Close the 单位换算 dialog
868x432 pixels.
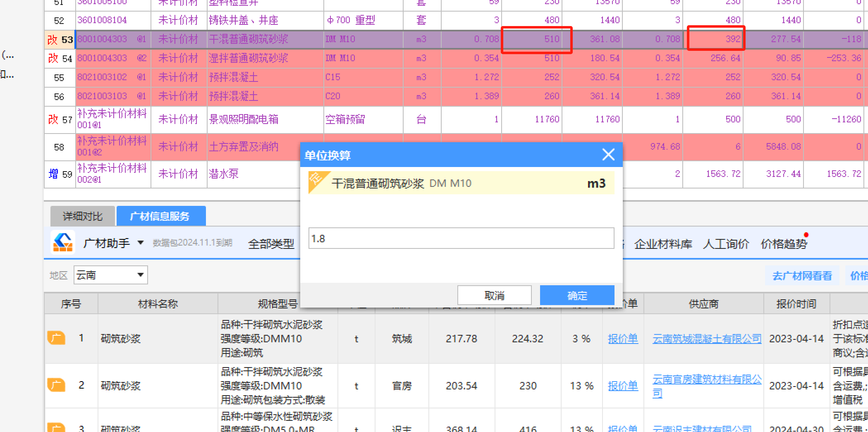608,155
